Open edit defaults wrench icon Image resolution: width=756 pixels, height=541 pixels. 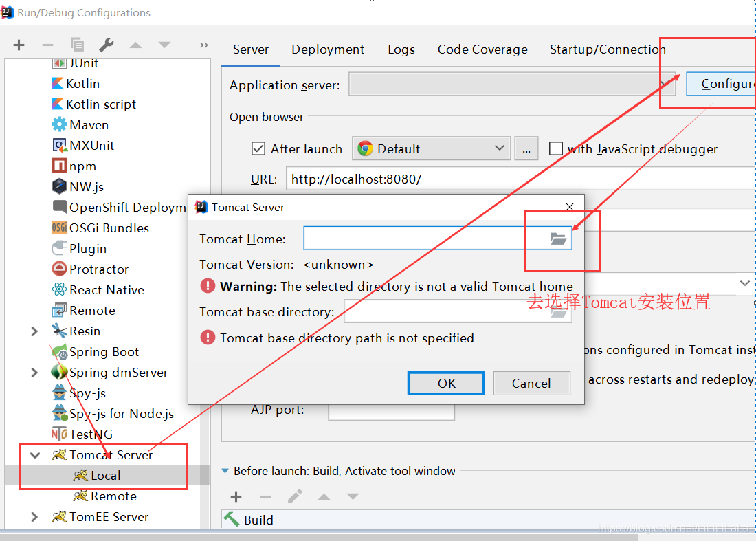[x=106, y=45]
